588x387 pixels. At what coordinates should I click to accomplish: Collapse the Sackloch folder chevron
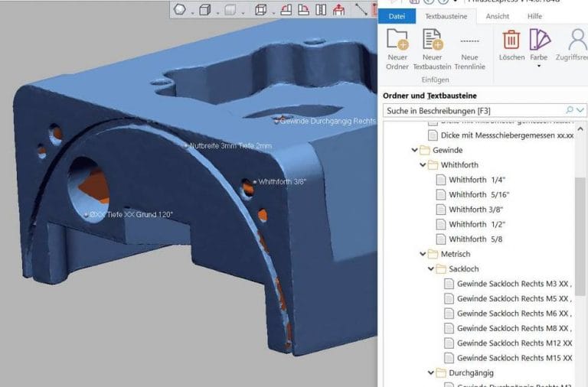point(431,269)
